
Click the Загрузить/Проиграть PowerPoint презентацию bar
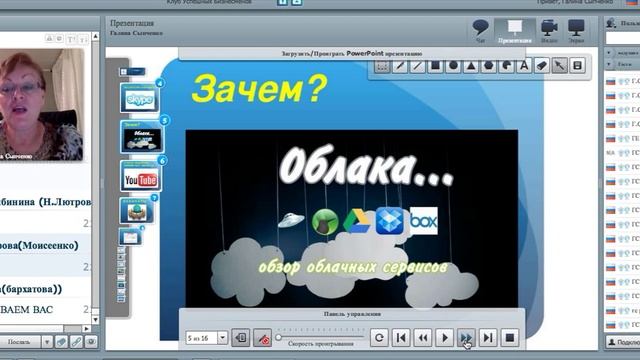(x=352, y=53)
